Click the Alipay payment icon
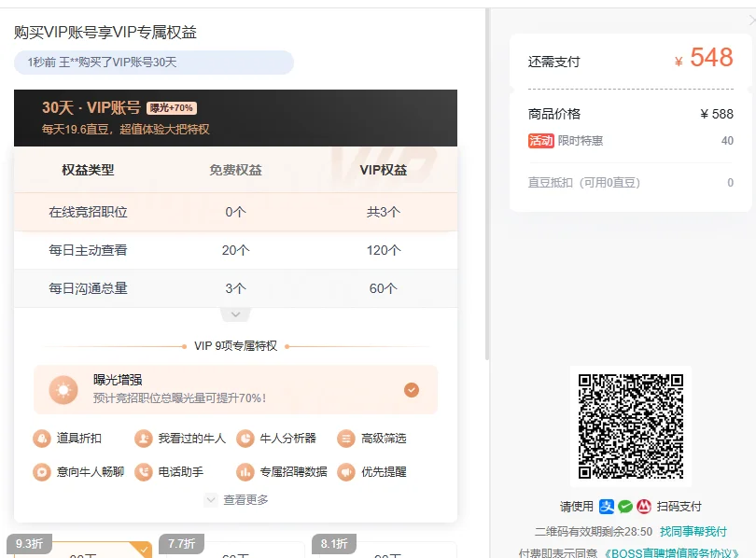The height and width of the screenshot is (558, 756). (x=607, y=507)
